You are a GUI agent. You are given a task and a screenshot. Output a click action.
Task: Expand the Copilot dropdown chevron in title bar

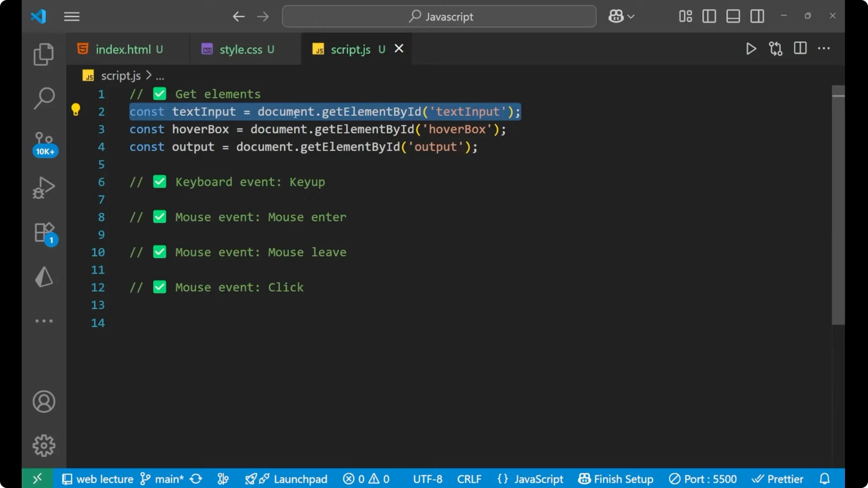pyautogui.click(x=632, y=16)
